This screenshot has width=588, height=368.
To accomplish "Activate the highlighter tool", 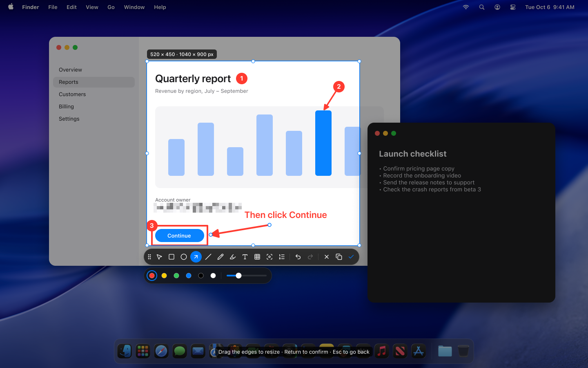I will 233,257.
